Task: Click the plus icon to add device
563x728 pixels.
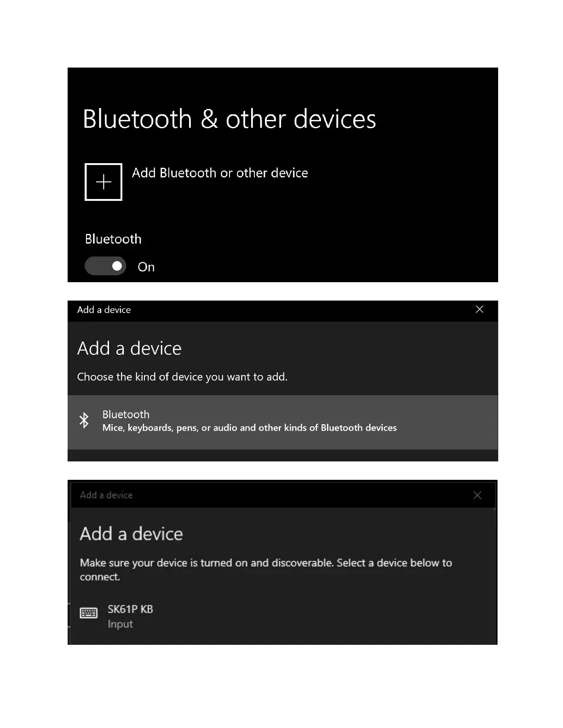Action: click(x=103, y=182)
